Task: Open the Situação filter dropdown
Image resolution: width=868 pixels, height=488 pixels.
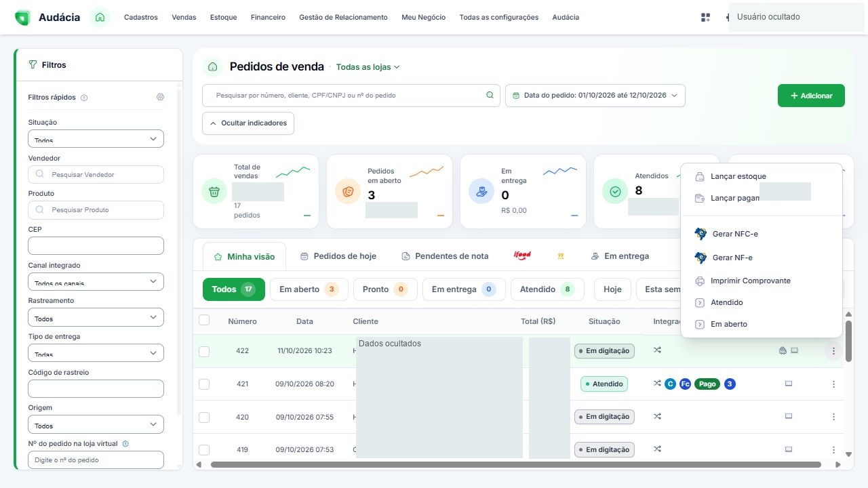Action: (96, 138)
